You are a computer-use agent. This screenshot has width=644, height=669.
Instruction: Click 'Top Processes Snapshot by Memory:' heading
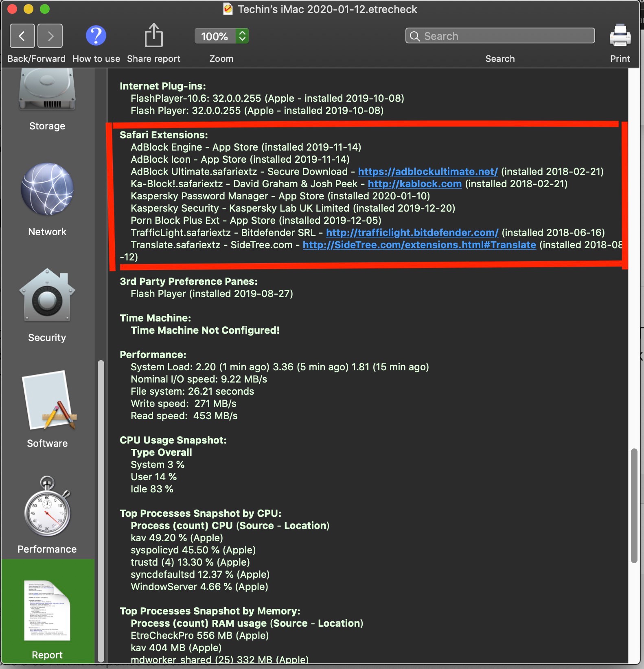(210, 611)
